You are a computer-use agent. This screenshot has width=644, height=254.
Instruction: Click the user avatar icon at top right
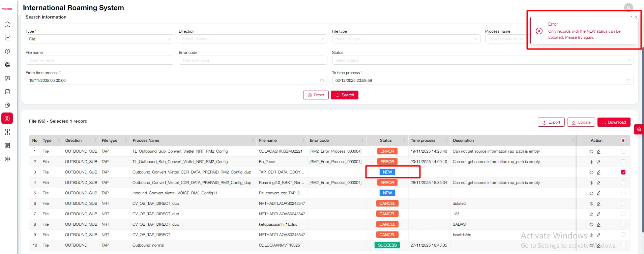click(x=628, y=7)
